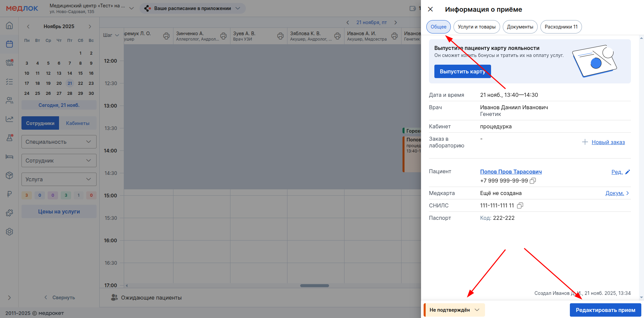644x318 pixels.
Task: Open the Документы tab
Action: tap(520, 27)
